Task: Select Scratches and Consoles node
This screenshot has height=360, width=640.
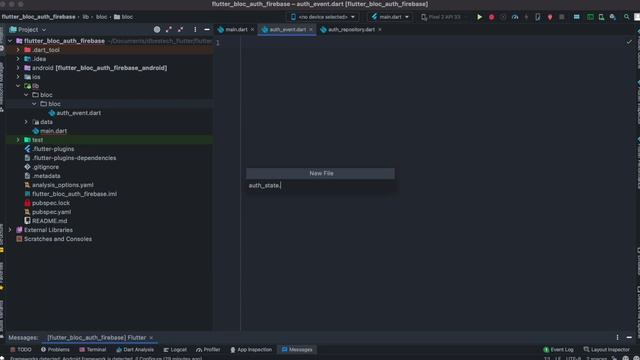Action: click(x=54, y=239)
